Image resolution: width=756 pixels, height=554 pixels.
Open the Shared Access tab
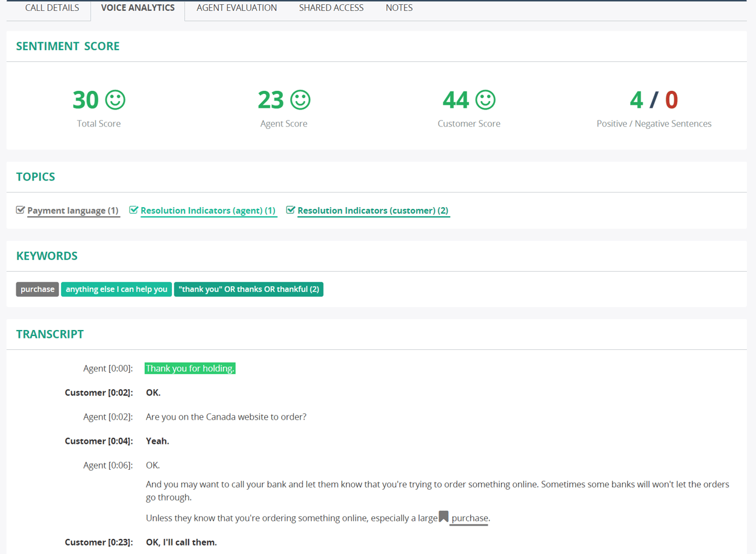pos(331,8)
